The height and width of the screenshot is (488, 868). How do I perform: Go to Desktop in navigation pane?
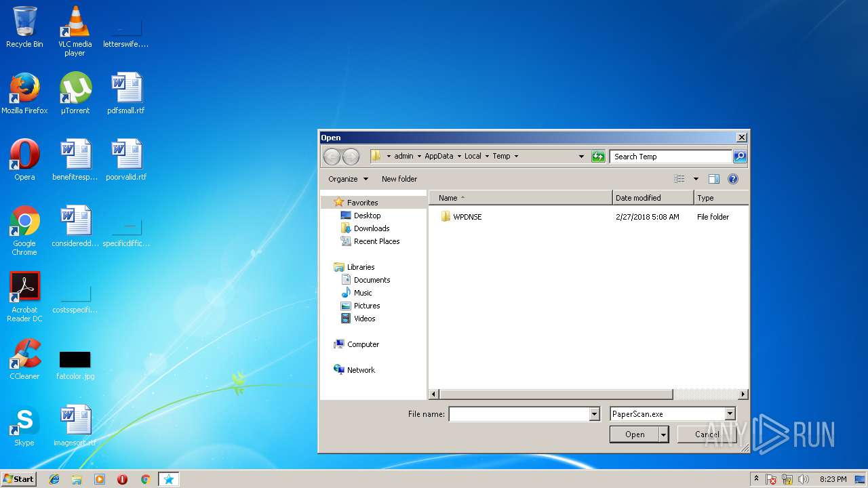click(x=367, y=216)
